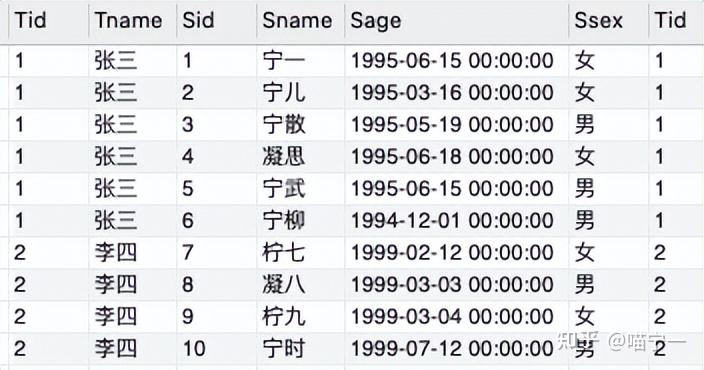Screen dimensions: 704x370
Task: Select the cell containing 宁武
Action: pyautogui.click(x=300, y=189)
